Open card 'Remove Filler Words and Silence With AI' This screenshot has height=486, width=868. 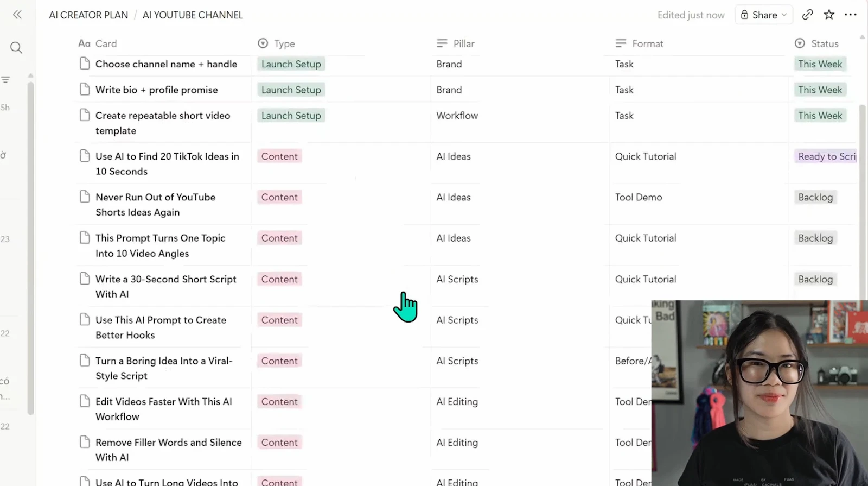tap(169, 450)
